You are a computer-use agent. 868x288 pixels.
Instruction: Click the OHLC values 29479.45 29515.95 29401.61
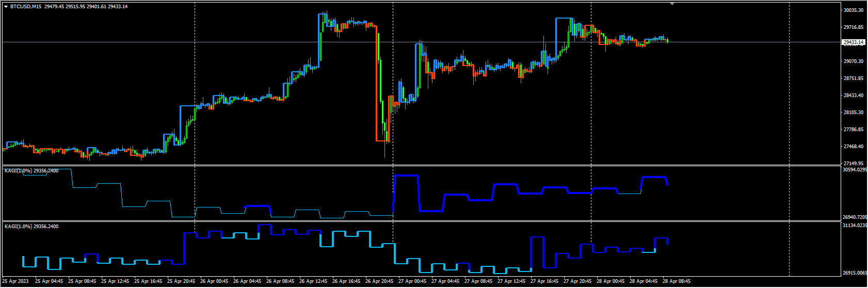coord(75,7)
